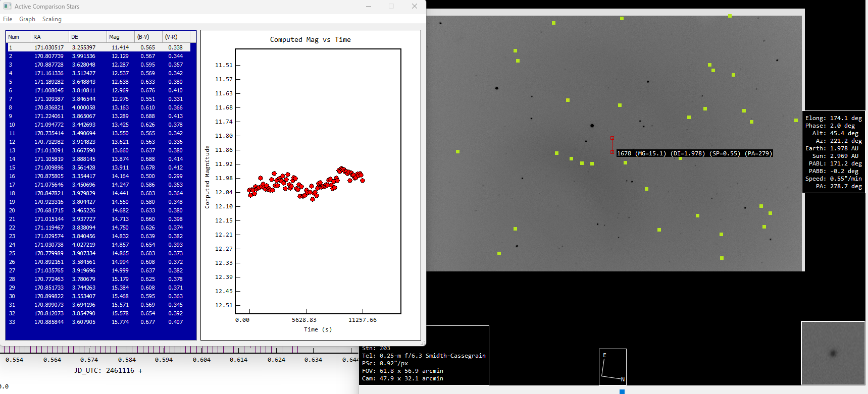The height and width of the screenshot is (394, 868).
Task: Click the 0.604 tick on the JD_UTC axis
Action: (x=202, y=360)
